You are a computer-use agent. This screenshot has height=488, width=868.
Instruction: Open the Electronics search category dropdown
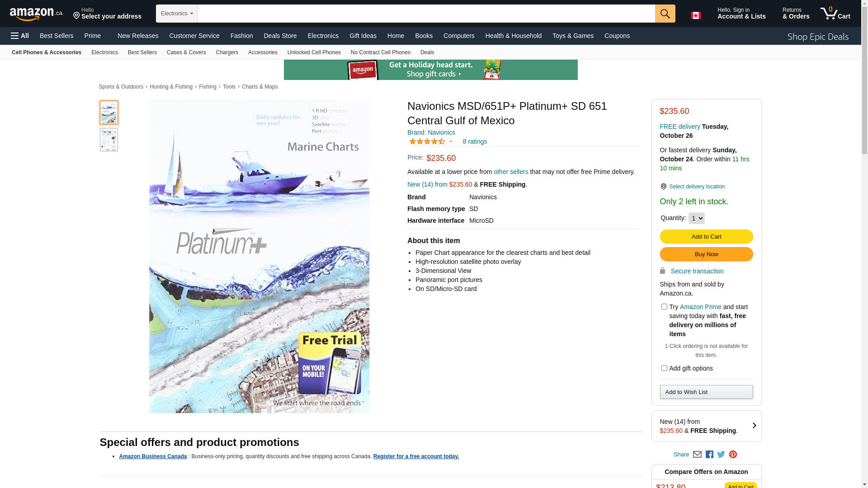(177, 14)
